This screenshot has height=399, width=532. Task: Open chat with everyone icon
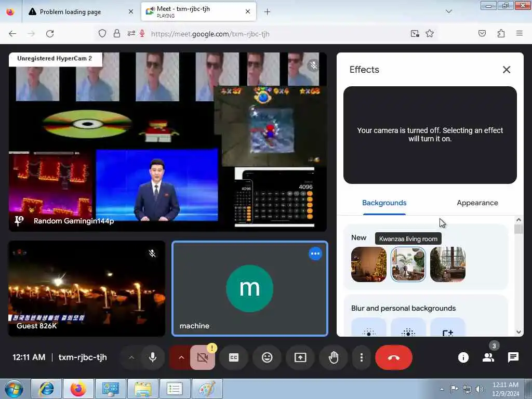pos(513,357)
